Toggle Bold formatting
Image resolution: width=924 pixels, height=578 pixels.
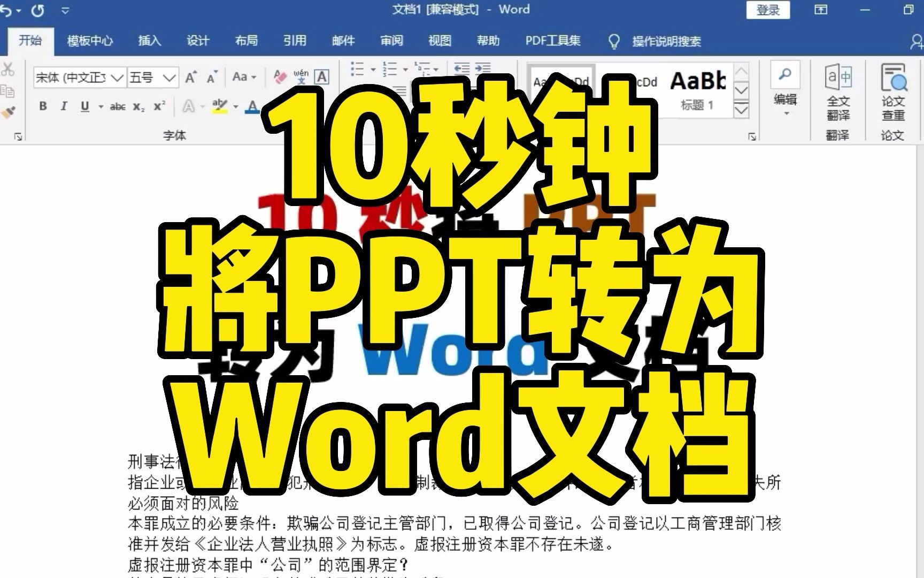[x=43, y=106]
